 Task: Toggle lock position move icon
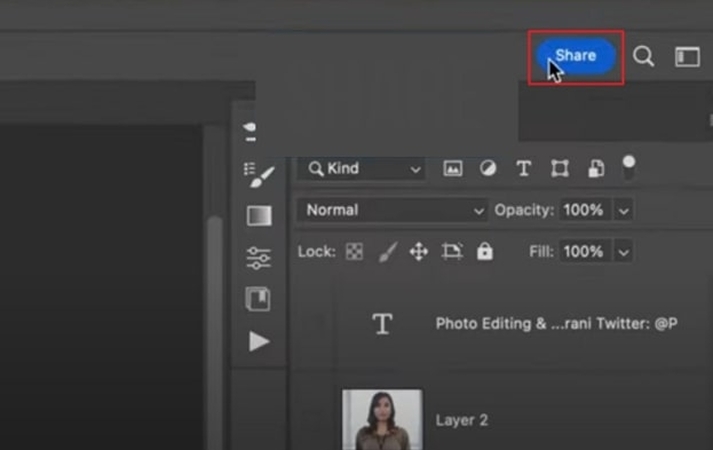point(419,251)
